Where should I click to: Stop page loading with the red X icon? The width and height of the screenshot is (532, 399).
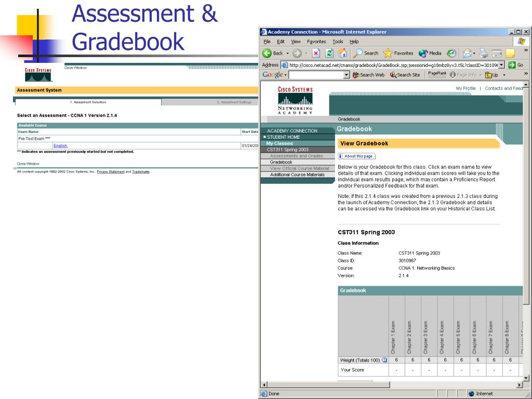tap(316, 54)
